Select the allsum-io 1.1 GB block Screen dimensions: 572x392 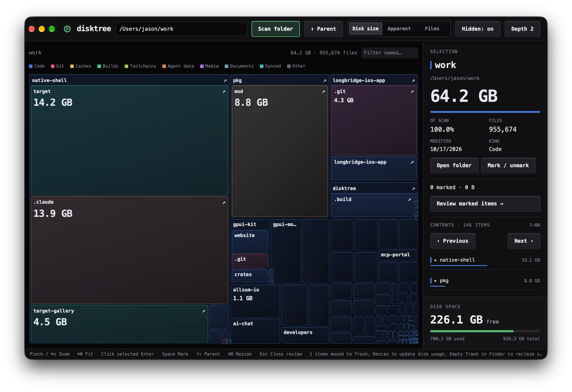tap(255, 301)
